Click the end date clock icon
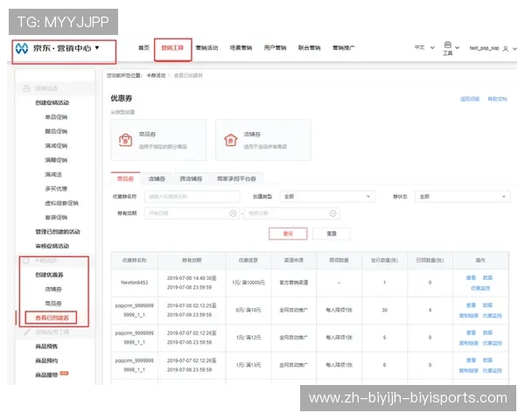This screenshot has width=525, height=420. (332, 213)
